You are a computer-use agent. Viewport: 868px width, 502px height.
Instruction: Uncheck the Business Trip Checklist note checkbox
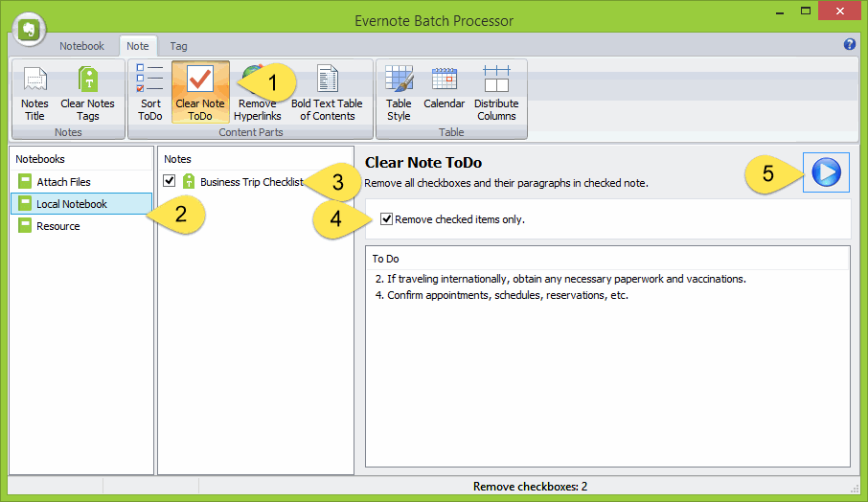[x=170, y=181]
